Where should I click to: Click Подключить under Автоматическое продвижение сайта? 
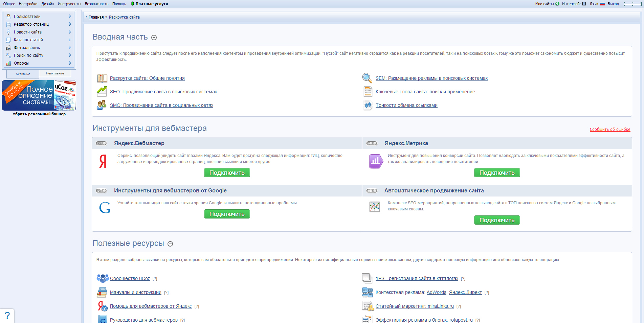(497, 220)
